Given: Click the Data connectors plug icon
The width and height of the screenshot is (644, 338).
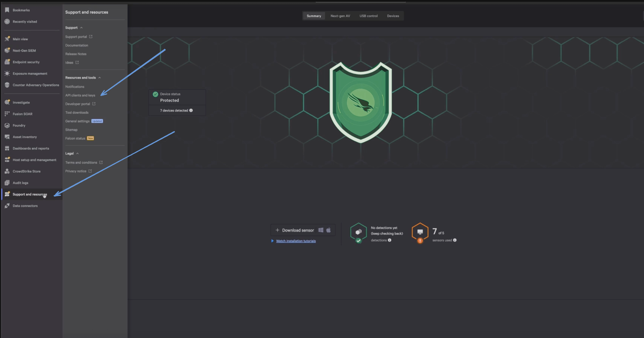Looking at the screenshot, I should [x=7, y=206].
